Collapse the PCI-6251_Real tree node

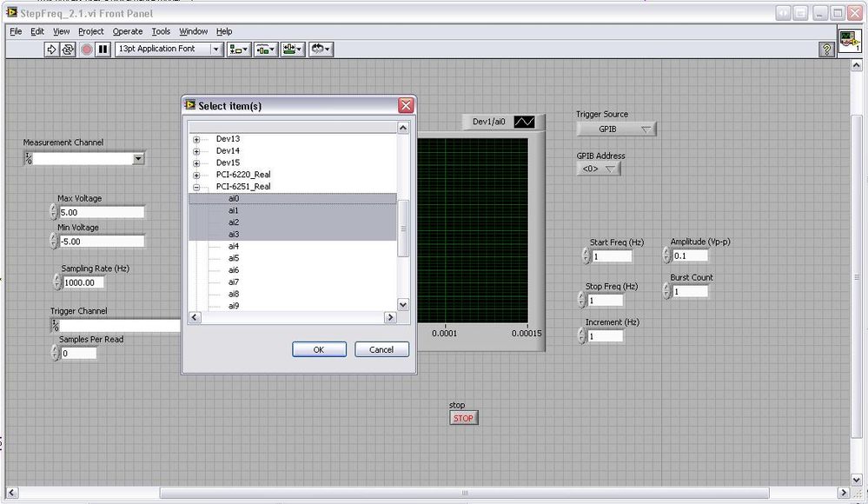pos(196,187)
